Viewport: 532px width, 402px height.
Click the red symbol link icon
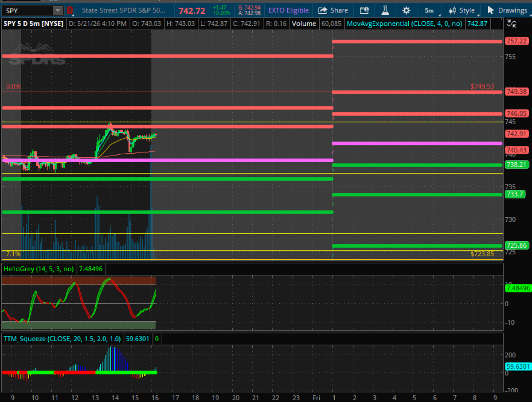tap(70, 11)
